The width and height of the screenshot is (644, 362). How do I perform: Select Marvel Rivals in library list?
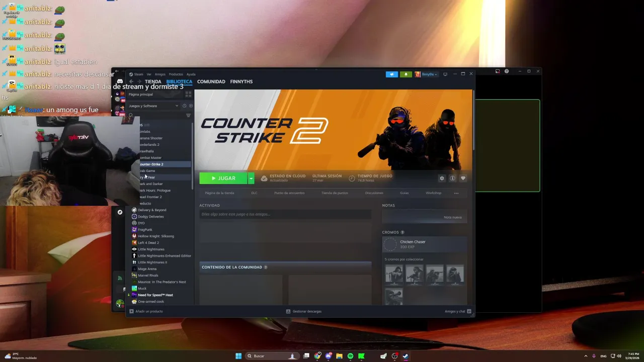tap(148, 276)
